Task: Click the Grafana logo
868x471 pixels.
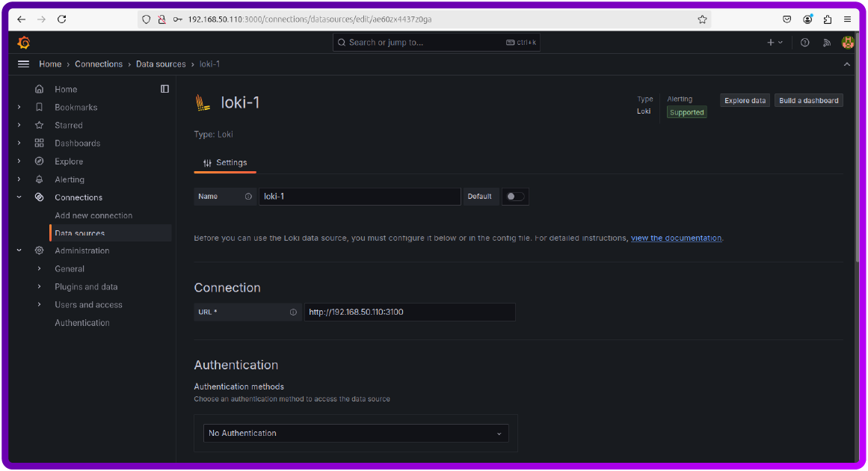Action: tap(23, 43)
